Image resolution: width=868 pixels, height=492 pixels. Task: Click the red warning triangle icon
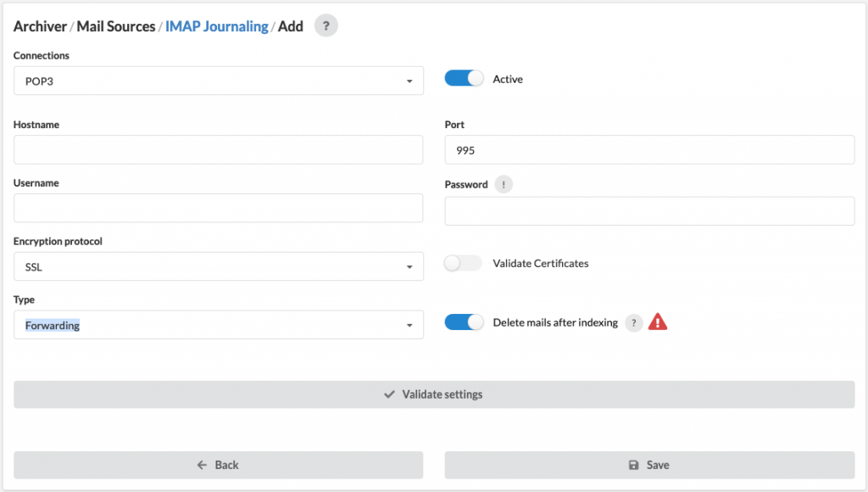coord(658,321)
